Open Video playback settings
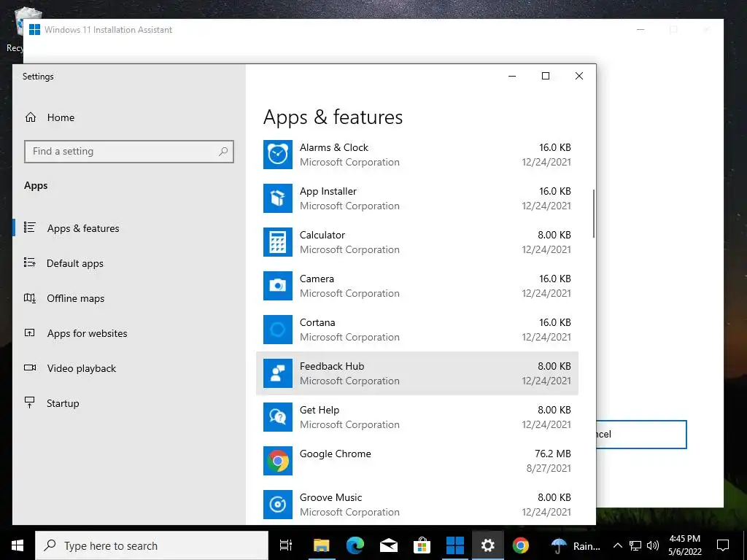This screenshot has height=560, width=747. coord(128,368)
